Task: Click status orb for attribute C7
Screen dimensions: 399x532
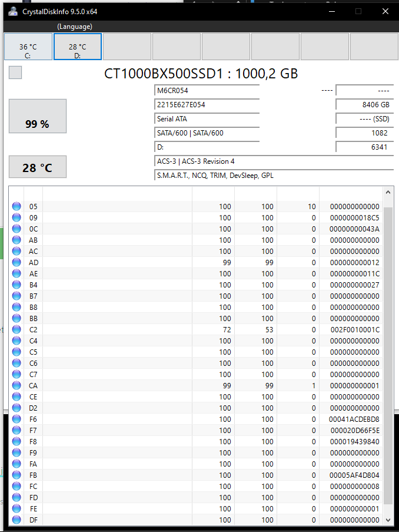Action: pos(16,374)
